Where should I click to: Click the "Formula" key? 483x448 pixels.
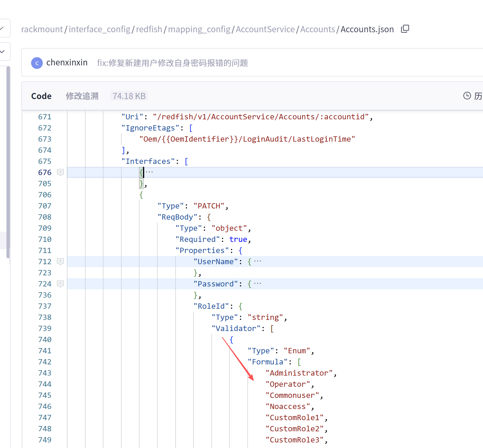pyautogui.click(x=268, y=362)
